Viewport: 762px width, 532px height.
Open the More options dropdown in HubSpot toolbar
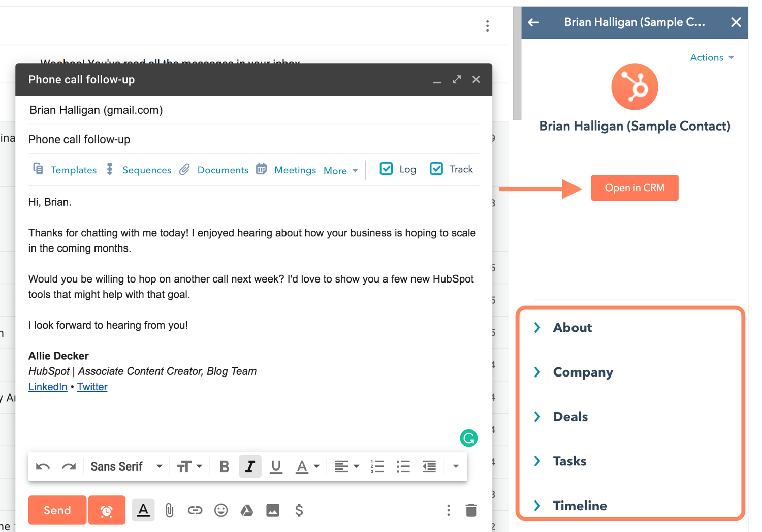coord(339,171)
